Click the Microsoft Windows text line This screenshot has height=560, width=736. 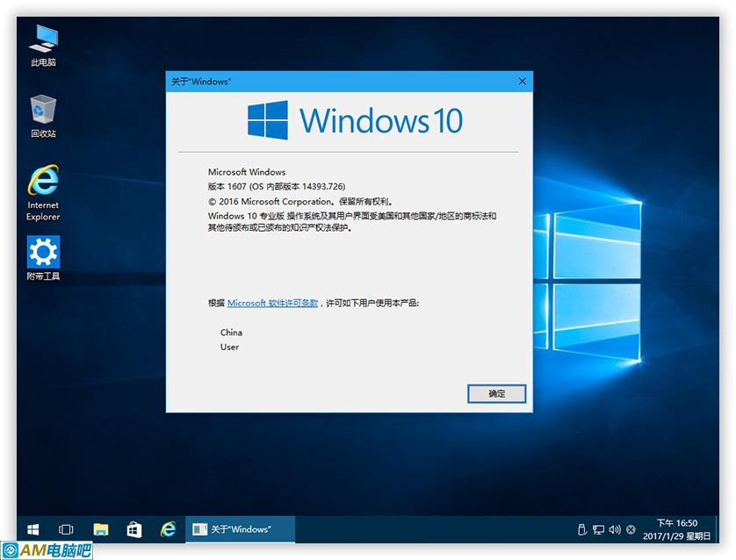[247, 172]
